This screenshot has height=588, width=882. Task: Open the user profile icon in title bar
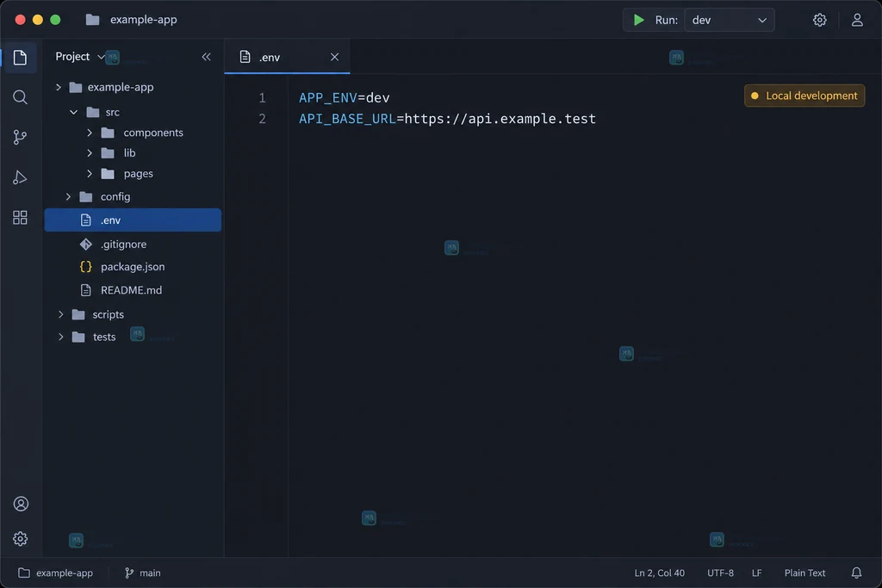tap(857, 21)
